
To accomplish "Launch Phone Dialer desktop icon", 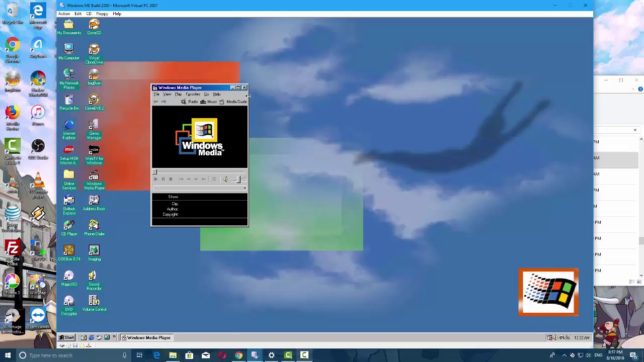I will 94,228.
